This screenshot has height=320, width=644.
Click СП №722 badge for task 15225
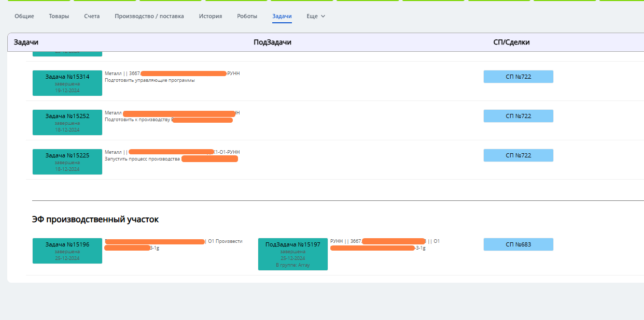[519, 155]
